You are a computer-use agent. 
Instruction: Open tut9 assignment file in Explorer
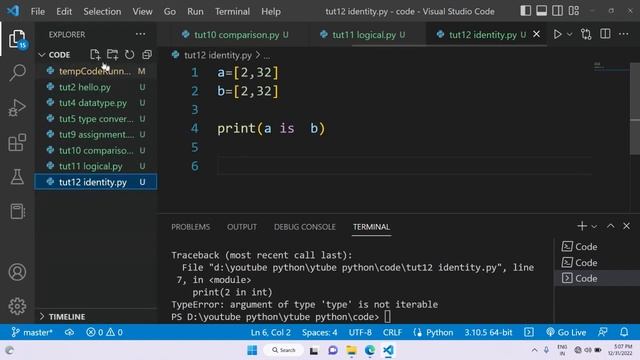tap(96, 134)
